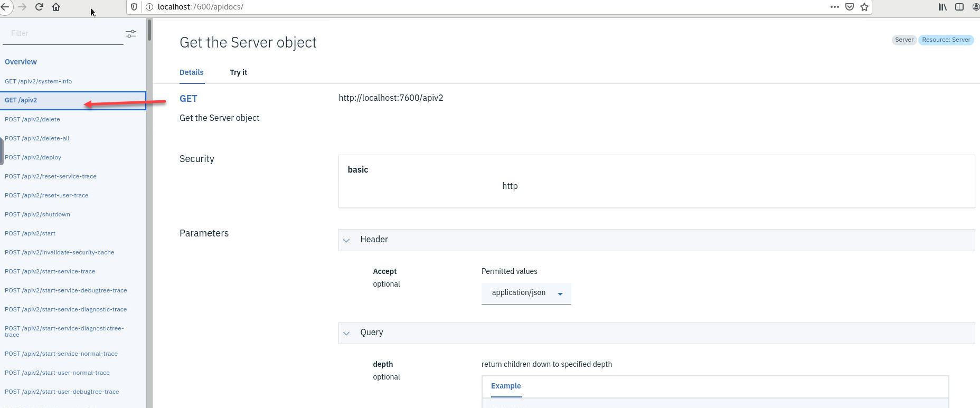Collapse the Query parameters section
Screen dimensions: 980x408
pos(347,333)
